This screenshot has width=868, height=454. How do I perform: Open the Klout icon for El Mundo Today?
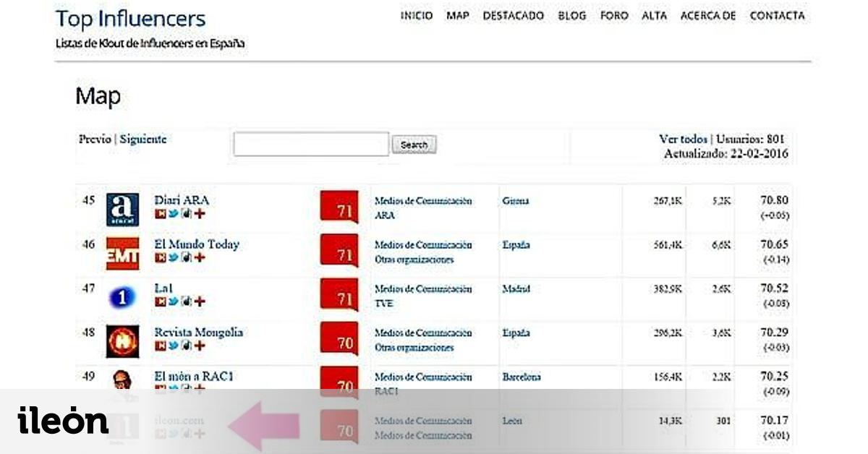(161, 257)
